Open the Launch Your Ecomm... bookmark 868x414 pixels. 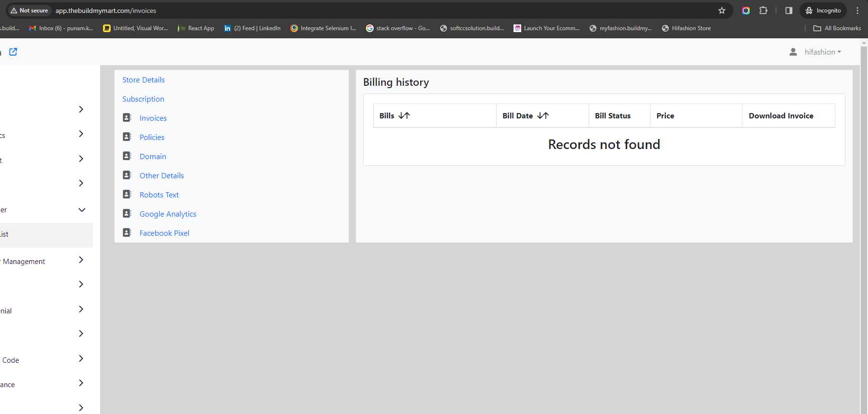[547, 28]
